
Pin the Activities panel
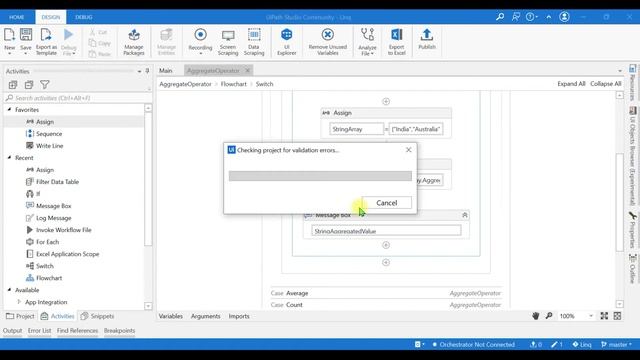pos(147,71)
